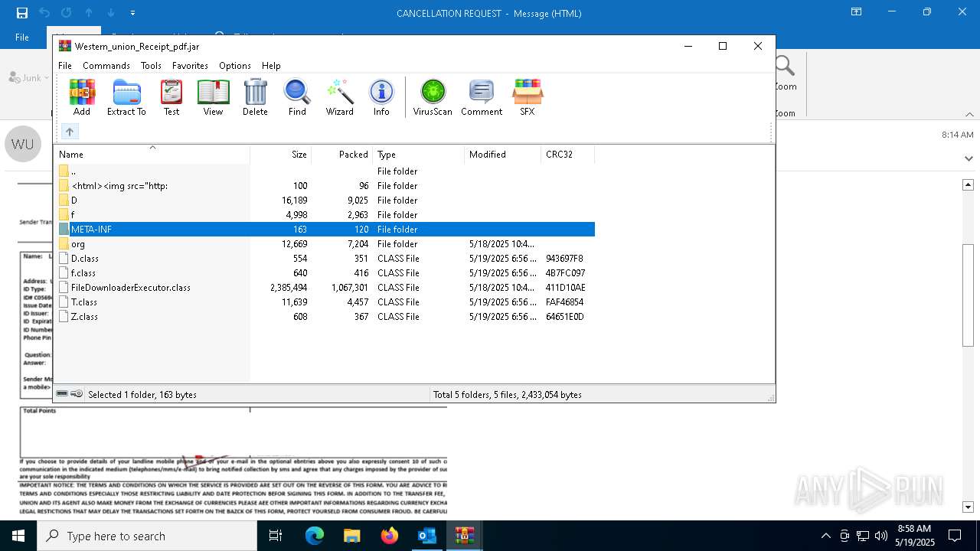
Task: Launch Firefox from taskbar
Action: click(390, 536)
